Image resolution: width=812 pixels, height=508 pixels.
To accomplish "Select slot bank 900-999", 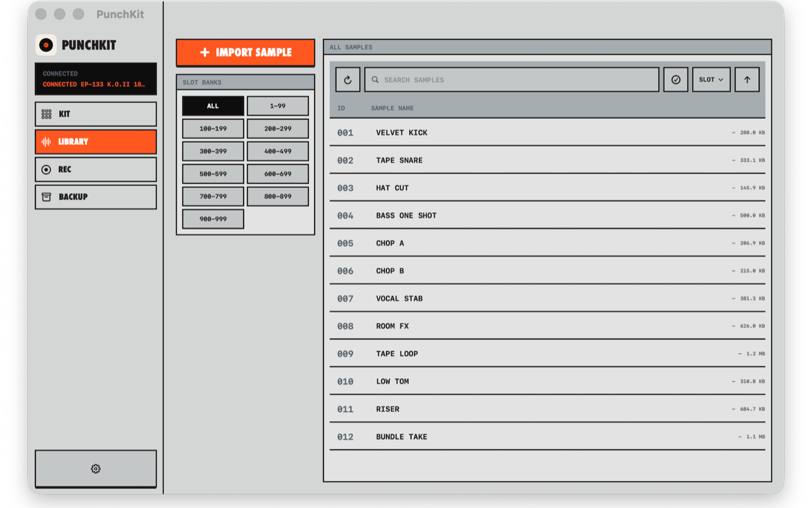I will pos(213,219).
